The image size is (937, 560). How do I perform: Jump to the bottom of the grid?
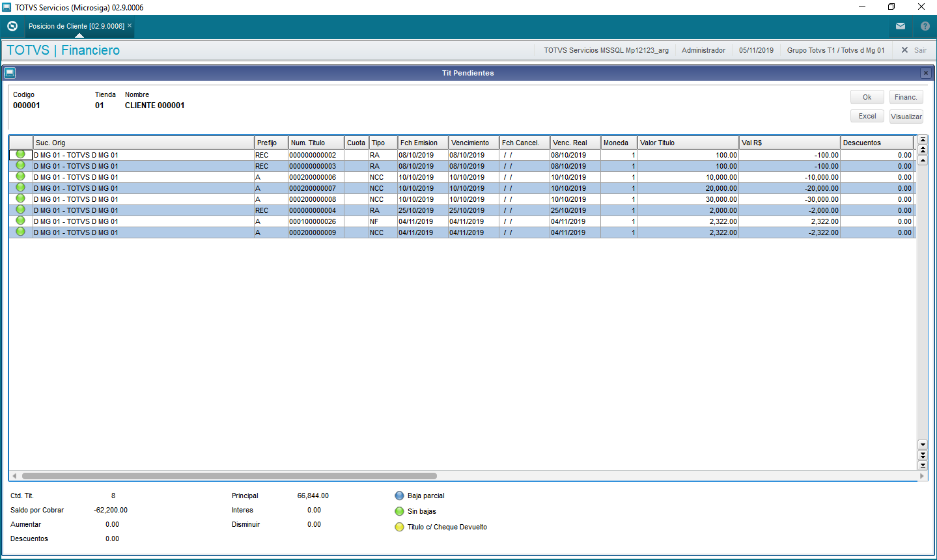(923, 465)
